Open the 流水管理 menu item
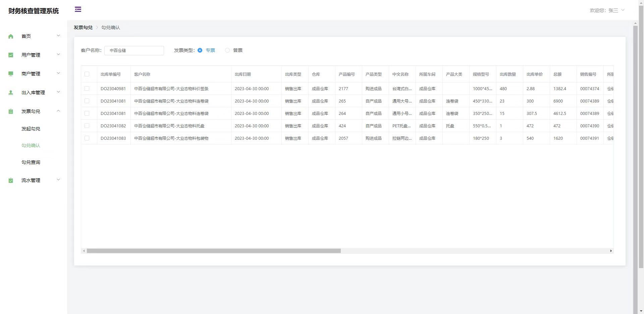The image size is (644, 314). [31, 180]
